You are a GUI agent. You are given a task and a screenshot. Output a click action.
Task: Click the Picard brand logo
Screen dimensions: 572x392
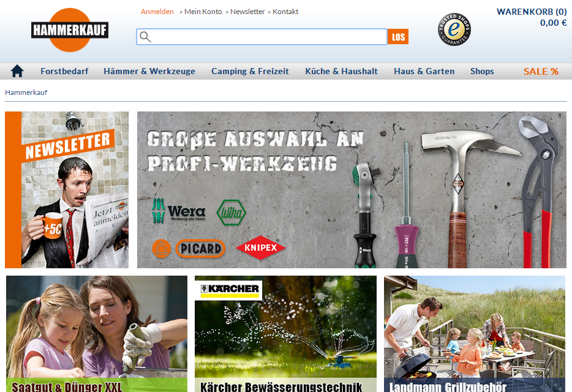[x=188, y=249]
